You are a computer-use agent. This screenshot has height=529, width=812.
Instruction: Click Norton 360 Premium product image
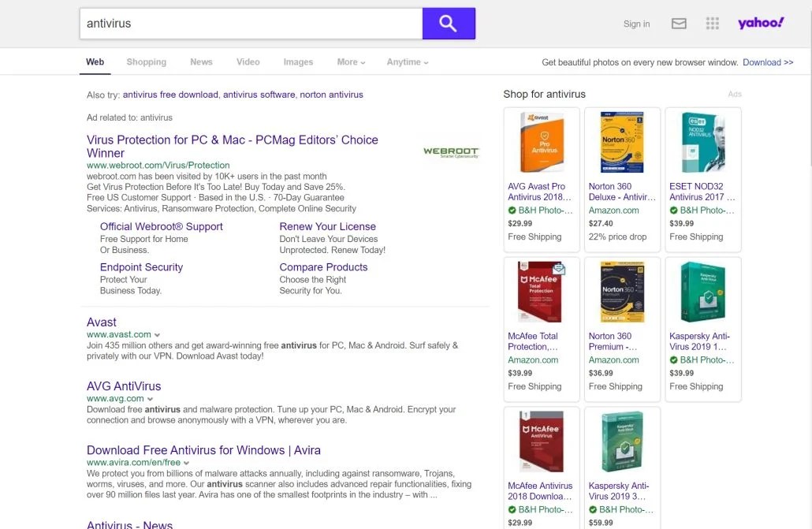tap(622, 292)
